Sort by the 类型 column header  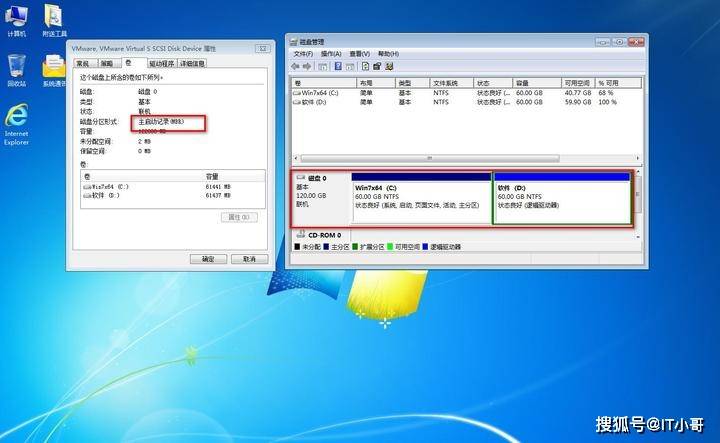tap(412, 83)
